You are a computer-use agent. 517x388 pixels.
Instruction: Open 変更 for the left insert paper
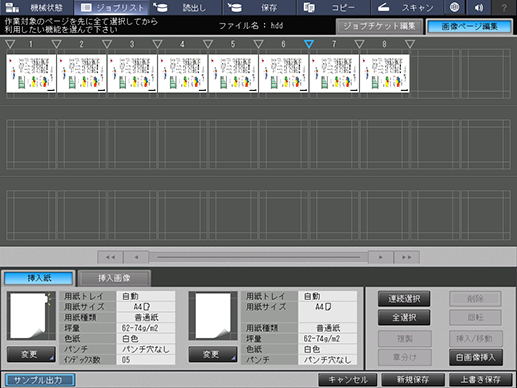[31, 354]
